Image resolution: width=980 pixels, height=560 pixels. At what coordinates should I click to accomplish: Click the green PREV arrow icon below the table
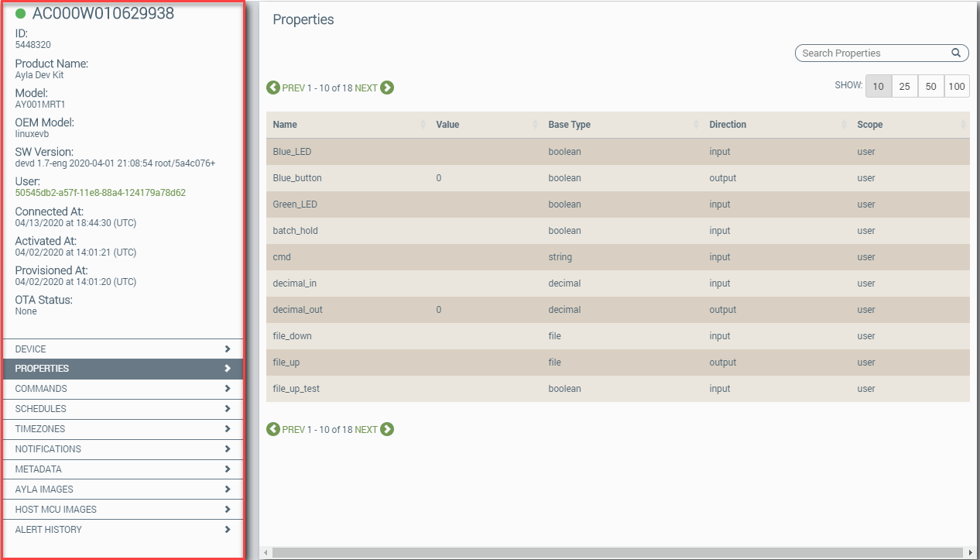pyautogui.click(x=273, y=428)
